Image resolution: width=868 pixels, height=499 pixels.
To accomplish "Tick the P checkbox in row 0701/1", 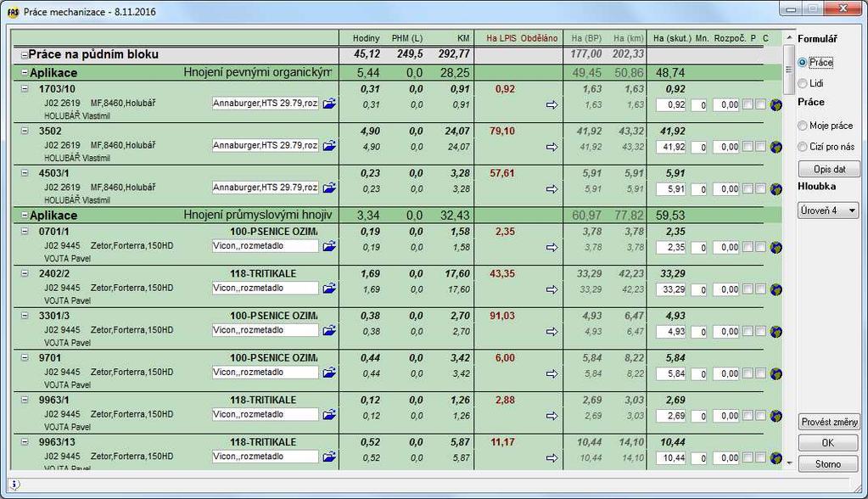I will pos(748,246).
